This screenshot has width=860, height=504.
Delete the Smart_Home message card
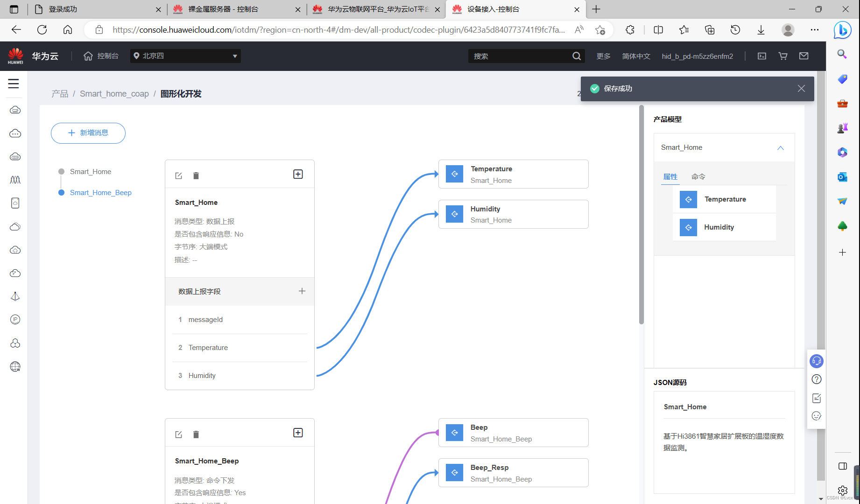point(196,176)
